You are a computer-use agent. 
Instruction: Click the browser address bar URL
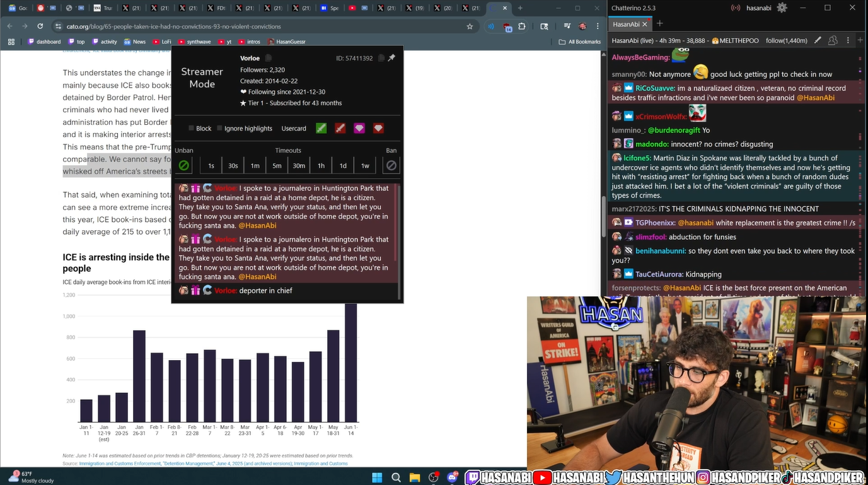coord(173,26)
